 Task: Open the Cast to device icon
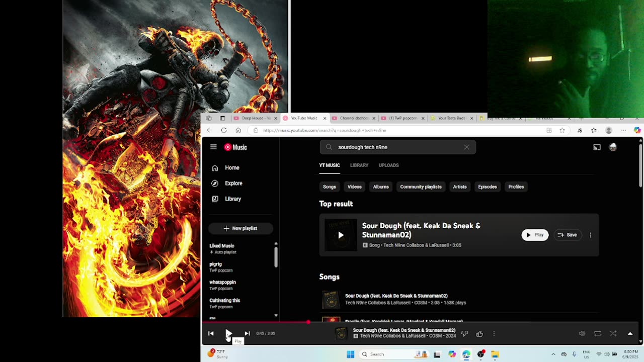[x=597, y=147]
